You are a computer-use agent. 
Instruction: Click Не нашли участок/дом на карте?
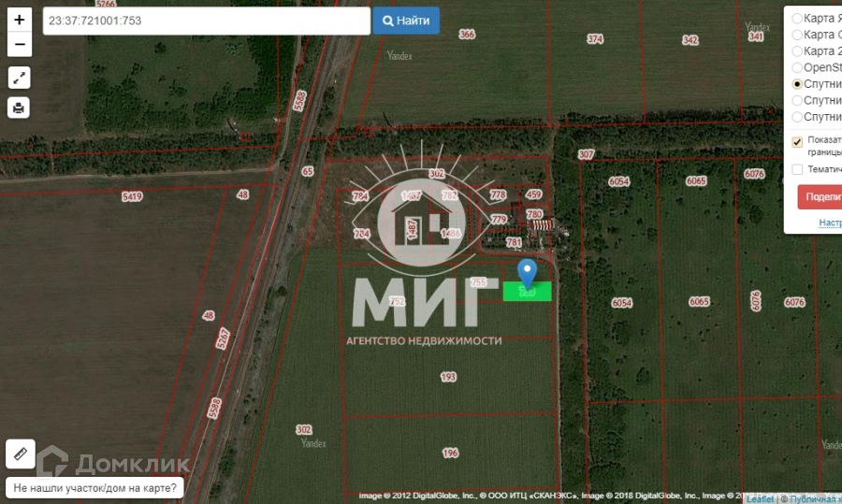click(94, 488)
